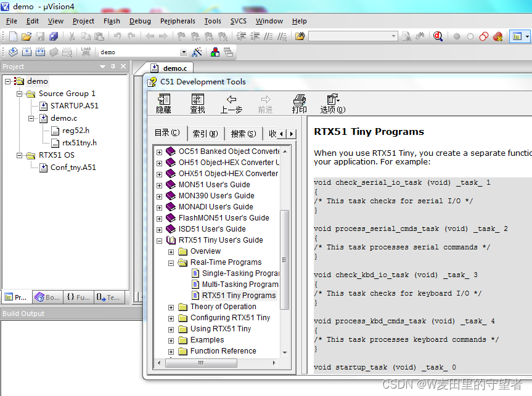
Task: Open the Flash menu
Action: tap(112, 21)
